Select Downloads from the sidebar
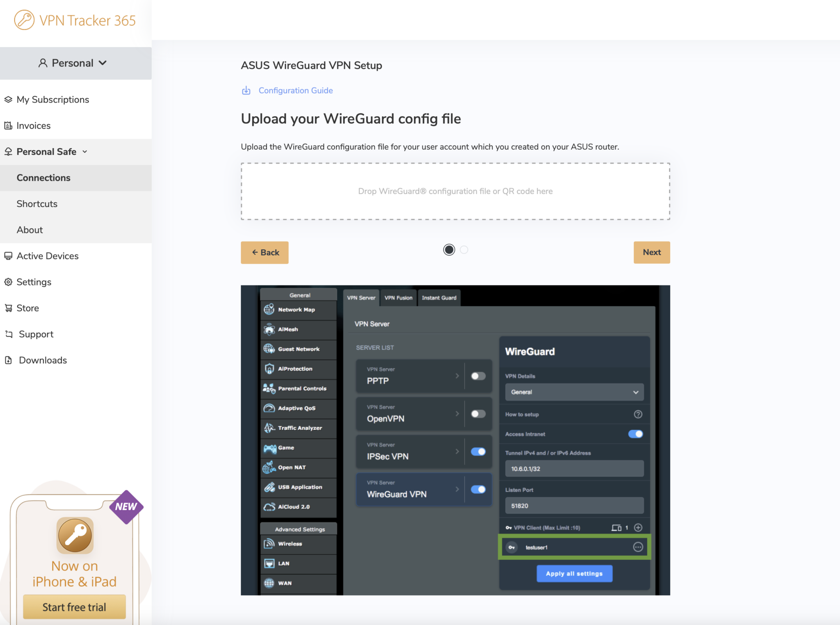Image resolution: width=840 pixels, height=625 pixels. [x=43, y=360]
